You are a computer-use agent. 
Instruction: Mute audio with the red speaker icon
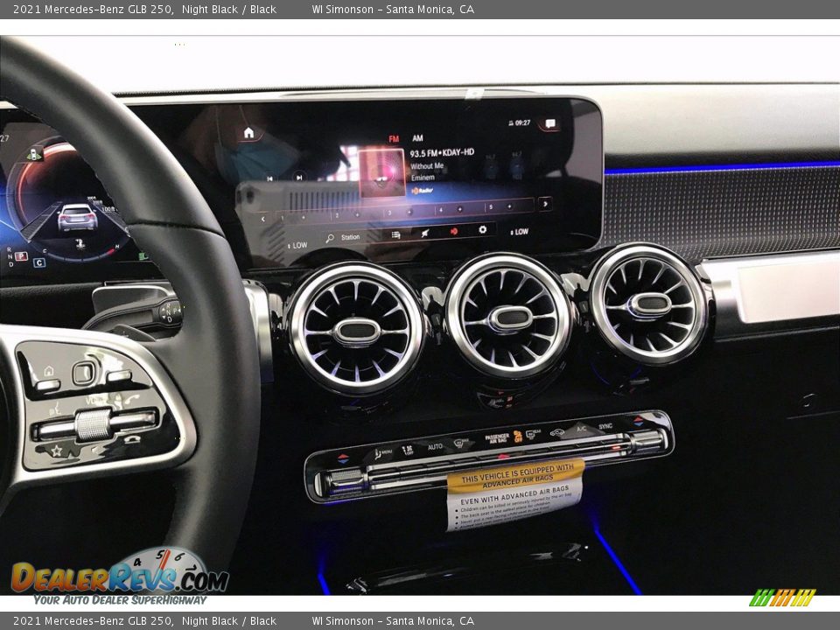(453, 231)
